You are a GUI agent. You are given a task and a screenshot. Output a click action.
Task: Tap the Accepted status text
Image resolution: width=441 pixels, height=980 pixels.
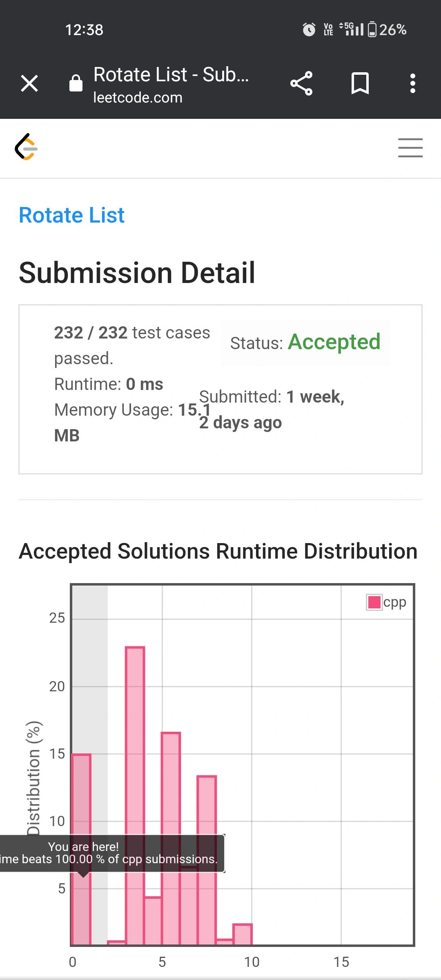(334, 342)
